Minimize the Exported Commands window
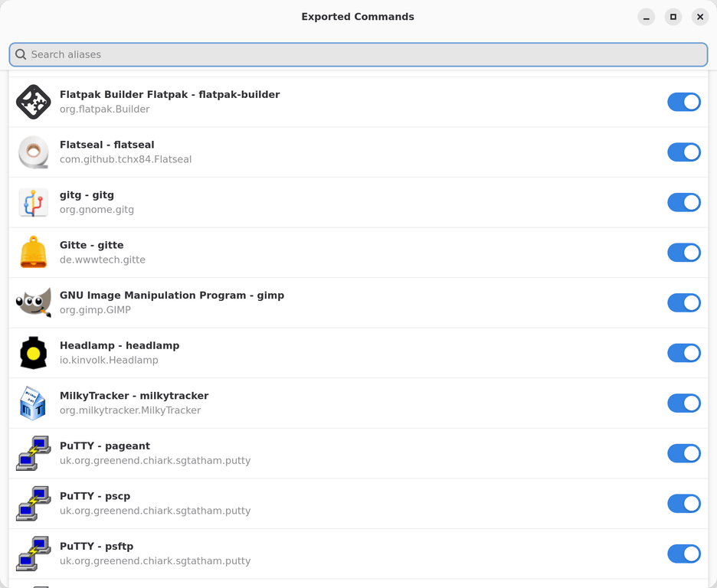717x588 pixels. (x=646, y=17)
